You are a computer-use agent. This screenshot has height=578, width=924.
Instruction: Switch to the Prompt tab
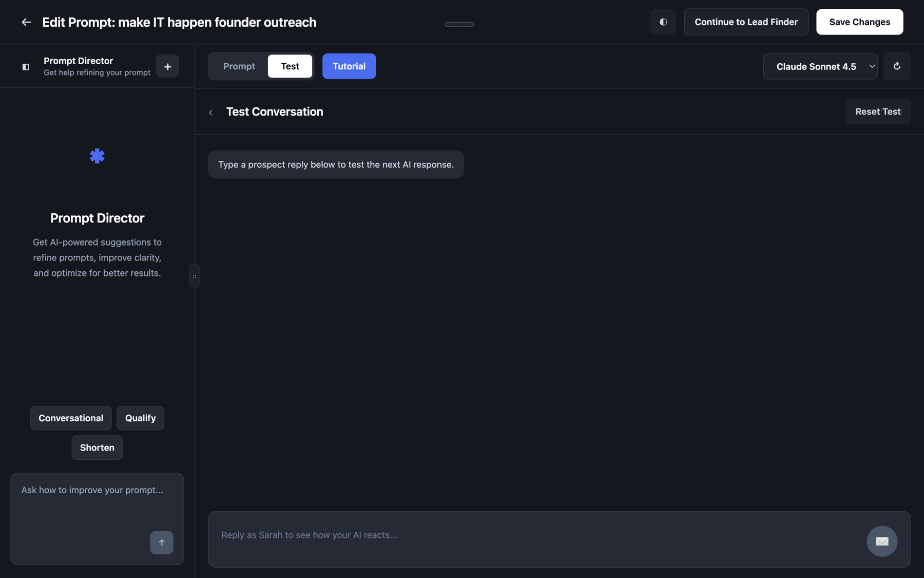(x=239, y=66)
